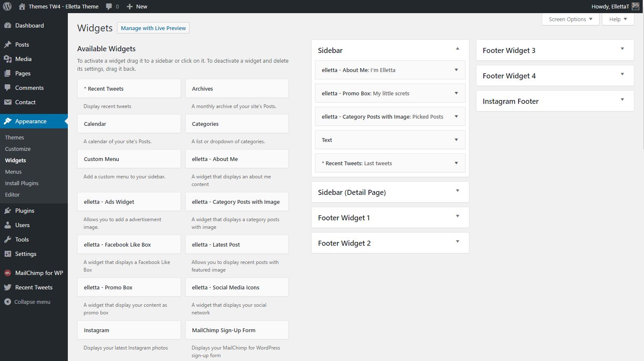
Task: Expand the Footer Widget 1 area
Action: [x=457, y=216]
